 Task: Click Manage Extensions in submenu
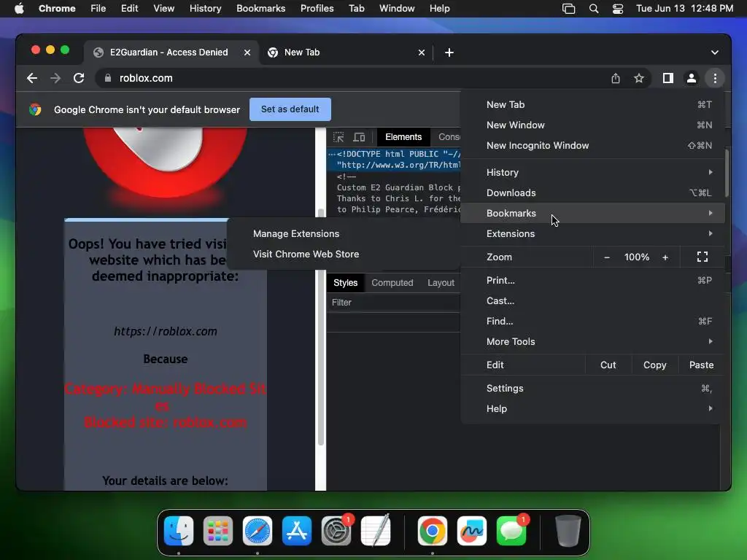[x=344, y=234]
